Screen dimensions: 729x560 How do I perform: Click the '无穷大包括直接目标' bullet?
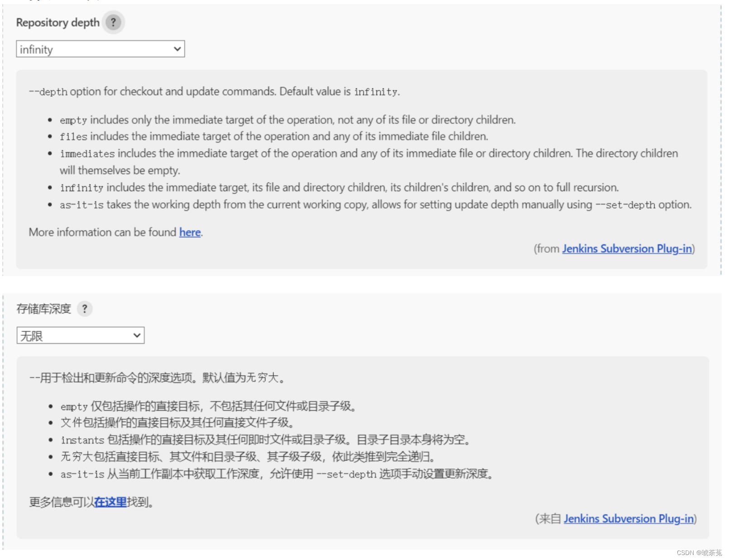(248, 457)
